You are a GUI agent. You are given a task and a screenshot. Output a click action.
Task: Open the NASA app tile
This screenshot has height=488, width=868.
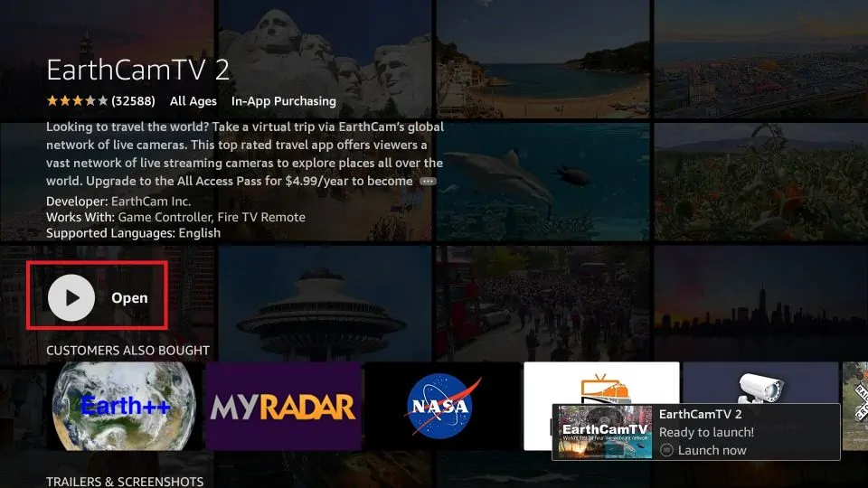point(442,406)
